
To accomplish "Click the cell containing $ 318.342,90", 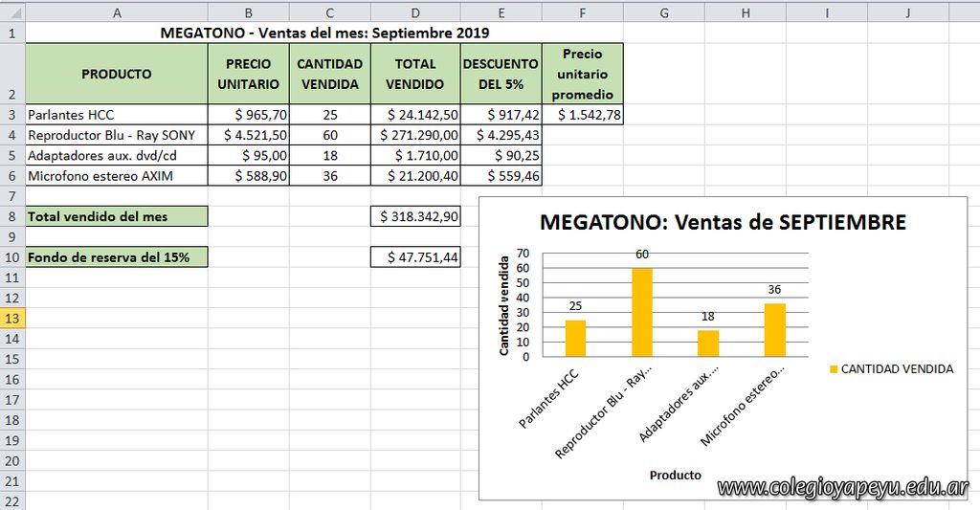I will pyautogui.click(x=415, y=216).
